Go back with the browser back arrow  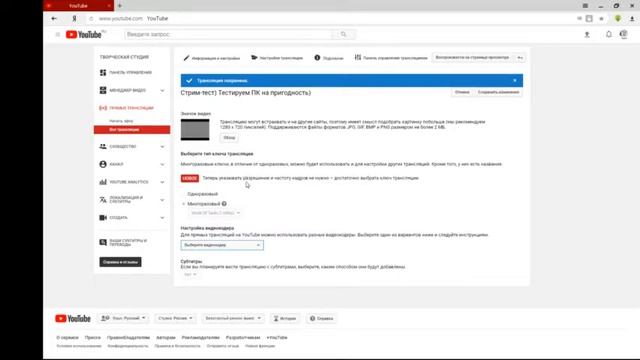[x=54, y=18]
